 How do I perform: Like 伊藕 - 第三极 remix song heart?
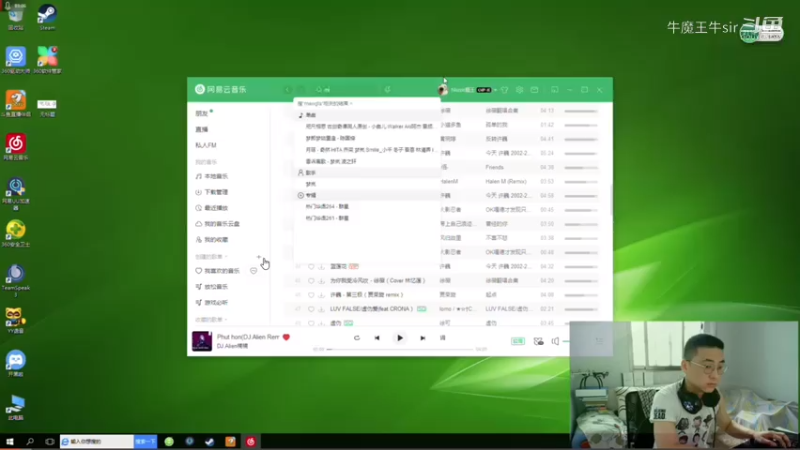(x=311, y=295)
